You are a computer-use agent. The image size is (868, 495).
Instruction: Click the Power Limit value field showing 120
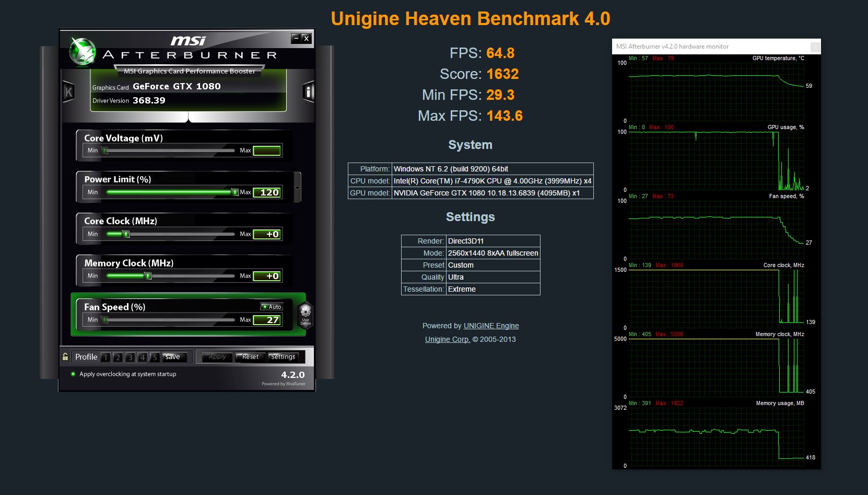pos(267,192)
